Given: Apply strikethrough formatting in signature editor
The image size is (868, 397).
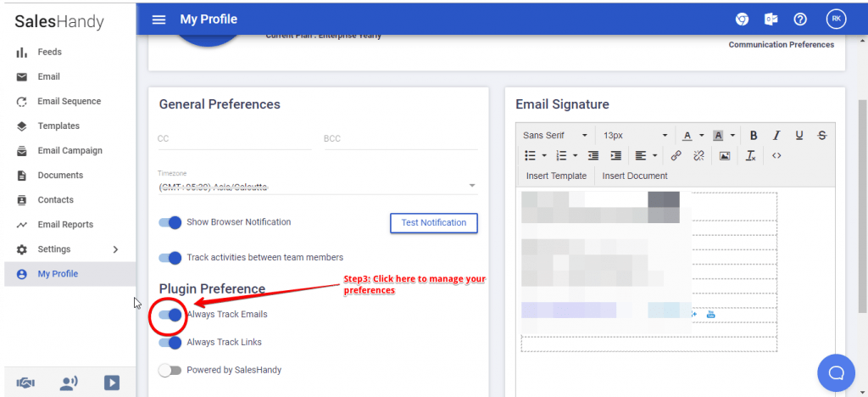Looking at the screenshot, I should [x=822, y=136].
